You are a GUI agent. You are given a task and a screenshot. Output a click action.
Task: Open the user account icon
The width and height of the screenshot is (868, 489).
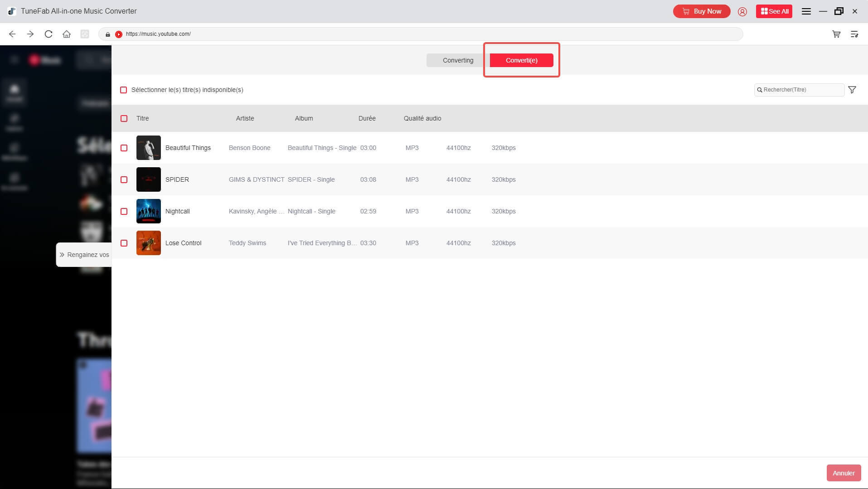742,12
